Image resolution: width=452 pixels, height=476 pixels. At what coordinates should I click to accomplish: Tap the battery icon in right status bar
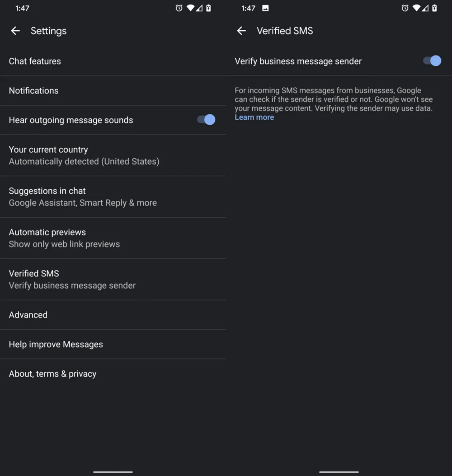click(434, 8)
